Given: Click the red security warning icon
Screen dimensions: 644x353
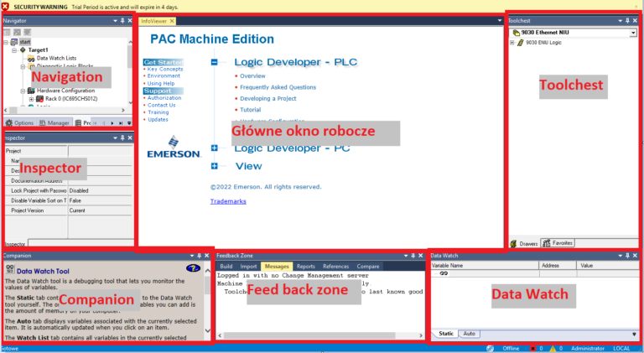Looking at the screenshot, I should tap(7, 6).
